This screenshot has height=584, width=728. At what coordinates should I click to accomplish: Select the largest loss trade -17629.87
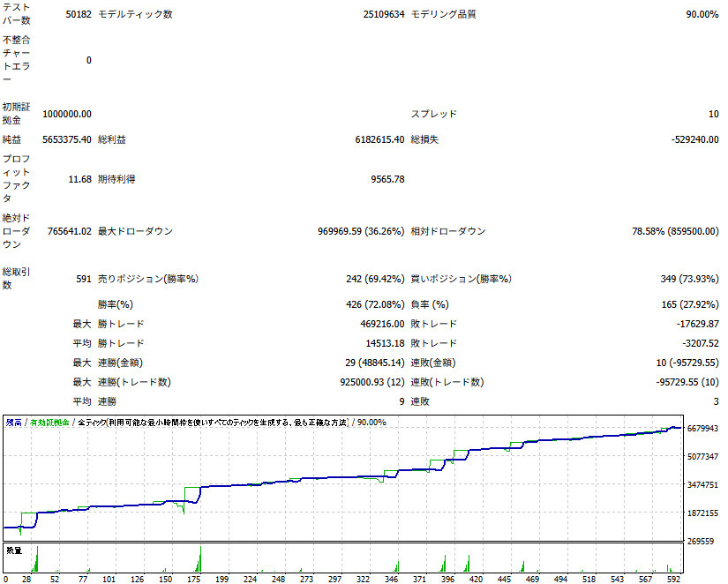[x=697, y=324]
